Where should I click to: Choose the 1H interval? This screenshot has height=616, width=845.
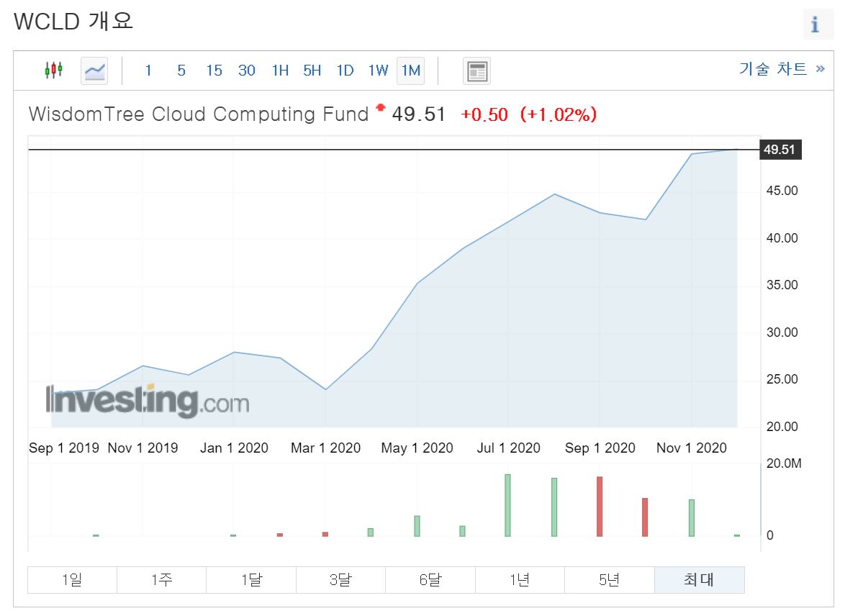pos(280,71)
